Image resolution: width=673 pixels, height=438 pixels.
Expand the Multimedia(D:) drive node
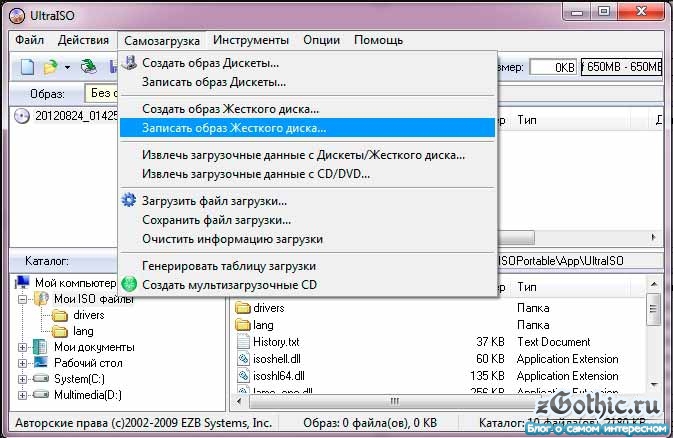[x=22, y=395]
